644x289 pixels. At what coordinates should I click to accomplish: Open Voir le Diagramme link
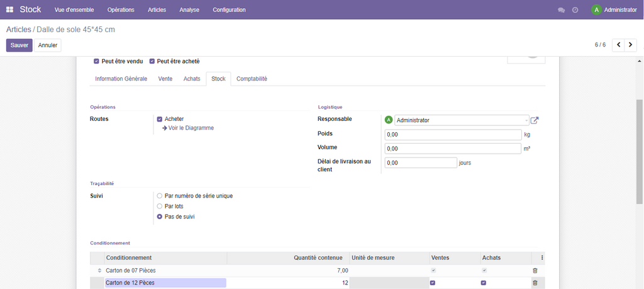191,128
